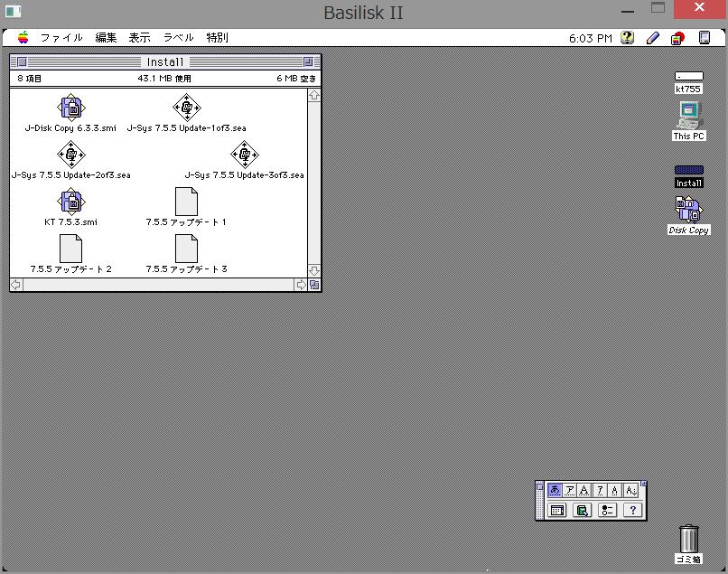Screen dimensions: 728x574
Task: Click the Install window scroll left arrow
Action: 16,285
